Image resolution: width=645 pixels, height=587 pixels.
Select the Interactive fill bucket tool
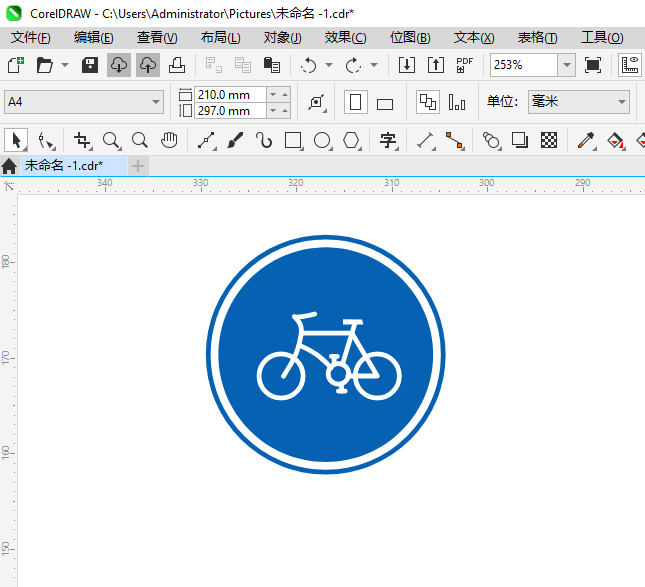click(615, 141)
